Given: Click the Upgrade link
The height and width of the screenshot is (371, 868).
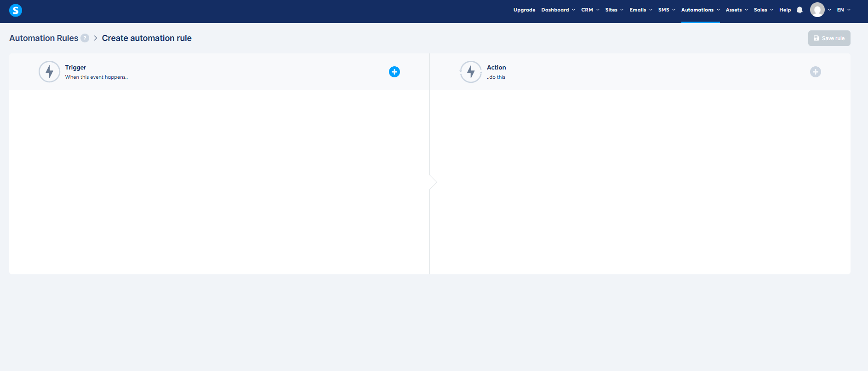Looking at the screenshot, I should (524, 10).
